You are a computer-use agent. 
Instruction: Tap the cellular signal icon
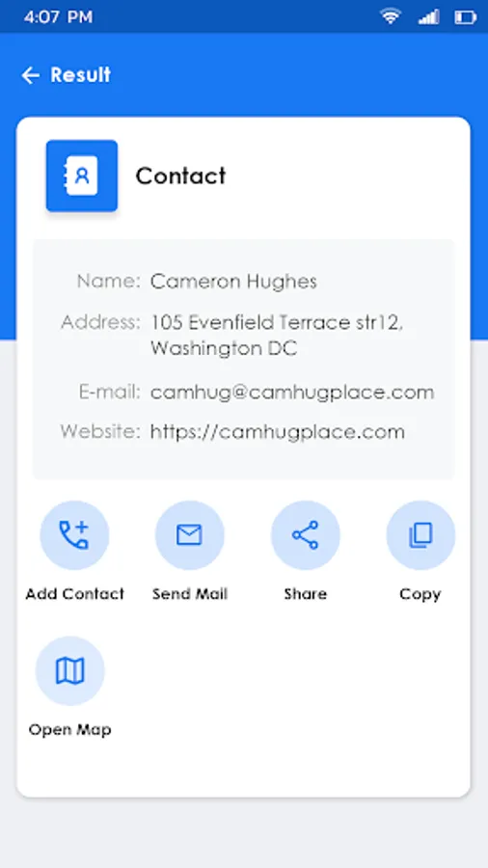point(429,16)
